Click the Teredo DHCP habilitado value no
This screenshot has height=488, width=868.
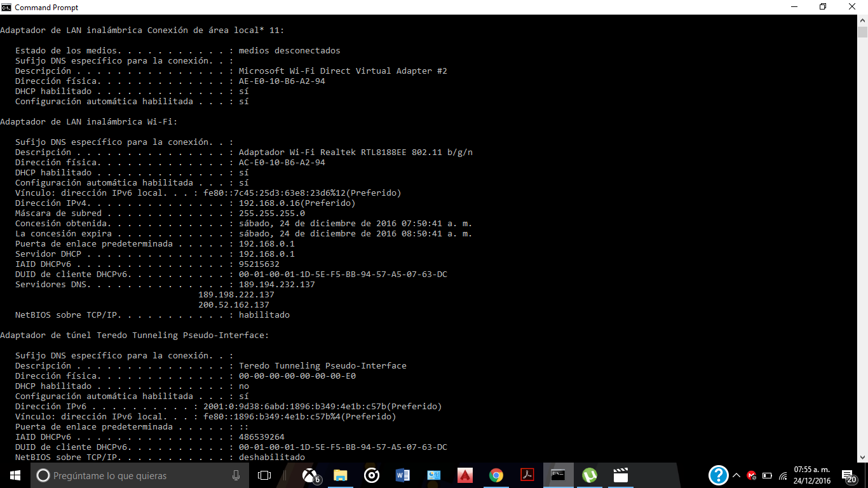click(244, 386)
